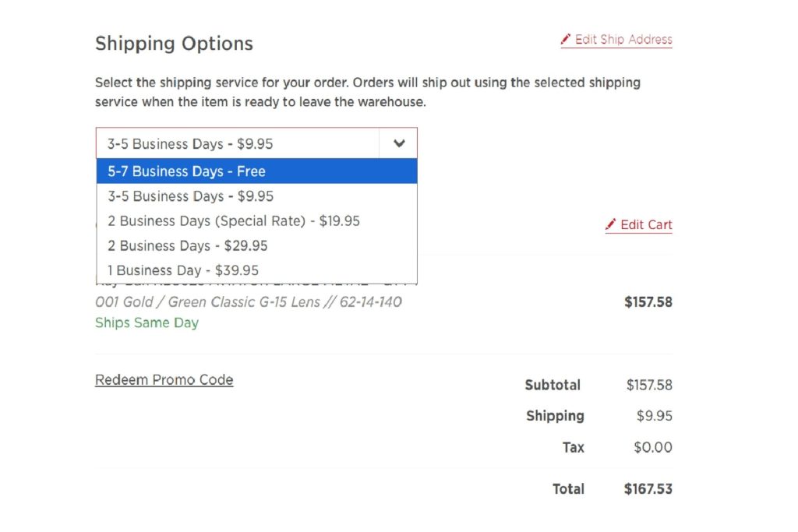This screenshot has width=798, height=532.
Task: Click the $9.95 Shipping amount
Action: click(x=655, y=416)
